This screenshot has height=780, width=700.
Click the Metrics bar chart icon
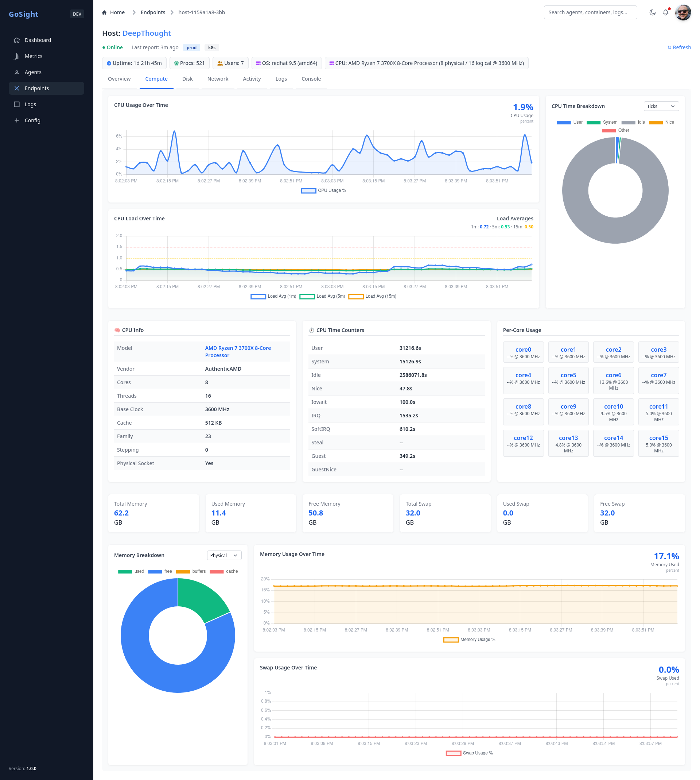tap(16, 56)
